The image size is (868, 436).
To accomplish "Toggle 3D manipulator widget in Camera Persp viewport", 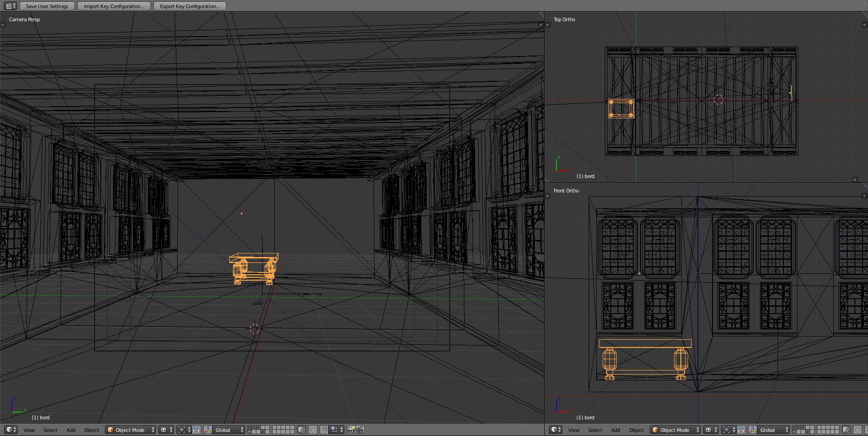I will [208, 430].
